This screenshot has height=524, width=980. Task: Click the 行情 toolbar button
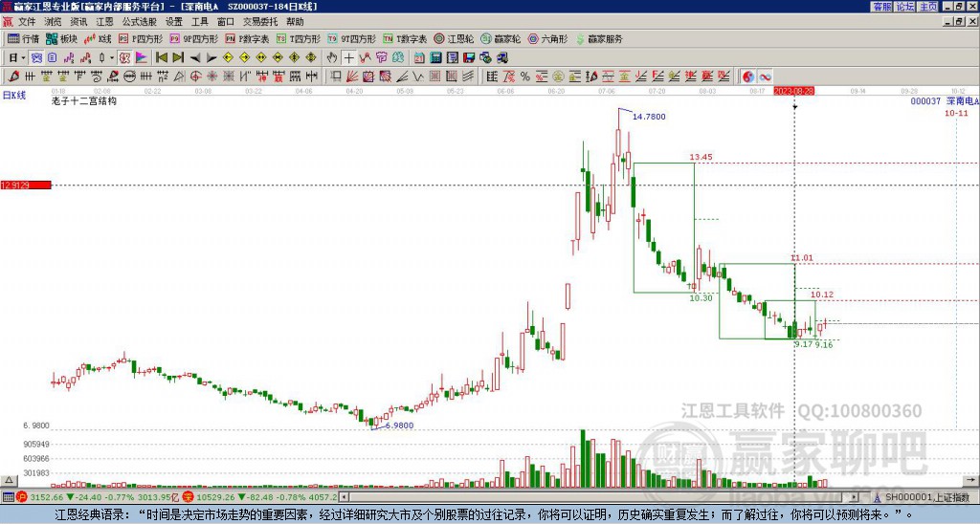(24, 38)
